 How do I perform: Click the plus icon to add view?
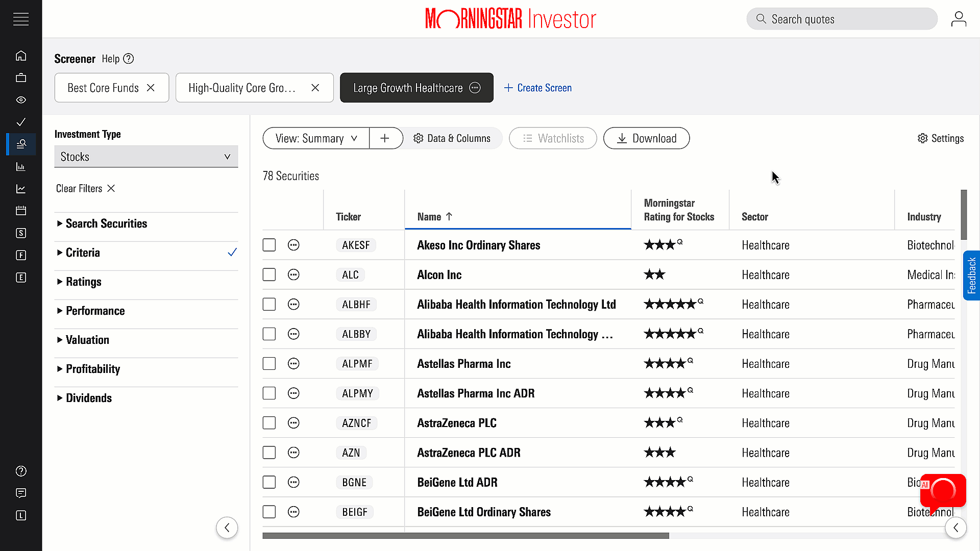pyautogui.click(x=385, y=138)
